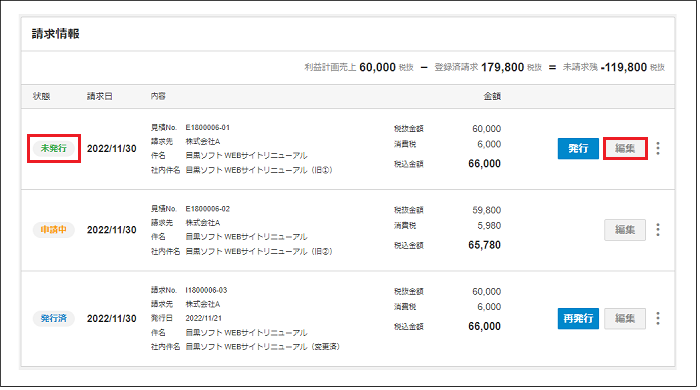Click 2022/11/30 date in the 発行済 row
The image size is (700, 390).
click(112, 319)
